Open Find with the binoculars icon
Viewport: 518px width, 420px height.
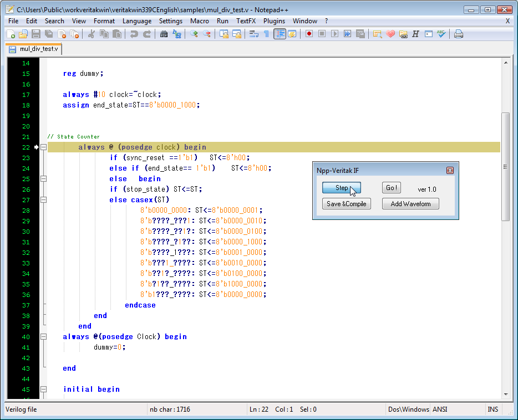[x=164, y=34]
